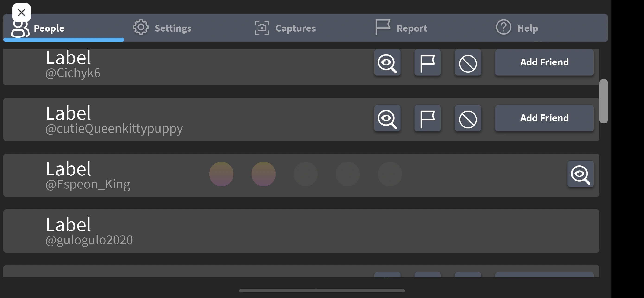Viewport: 644px width, 298px height.
Task: Add Cichyk6 as friend
Action: click(544, 62)
